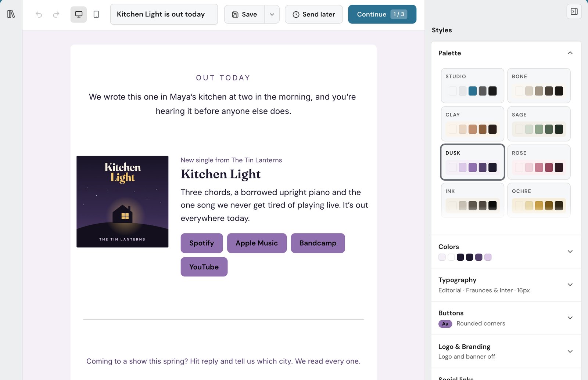Click the Spotify button in the email

(x=202, y=243)
